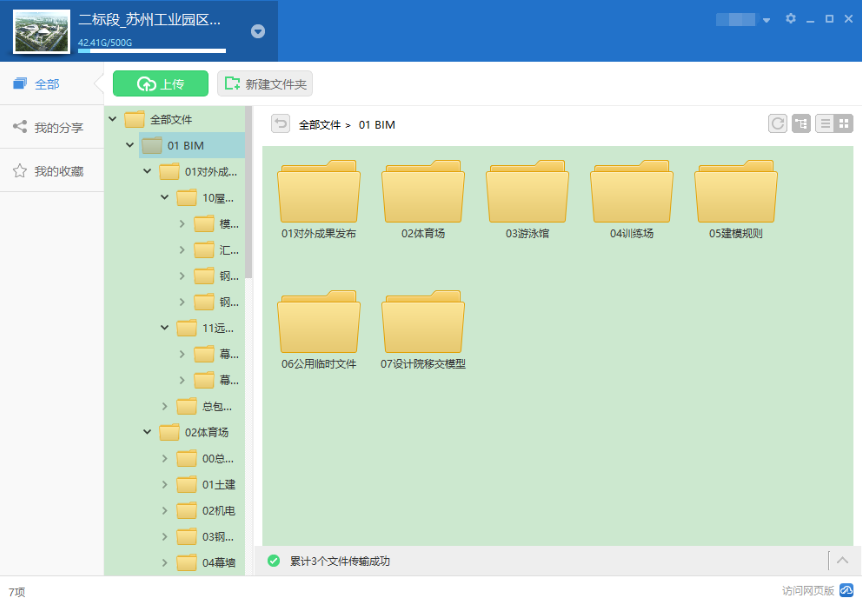Switch to list view

pyautogui.click(x=825, y=124)
